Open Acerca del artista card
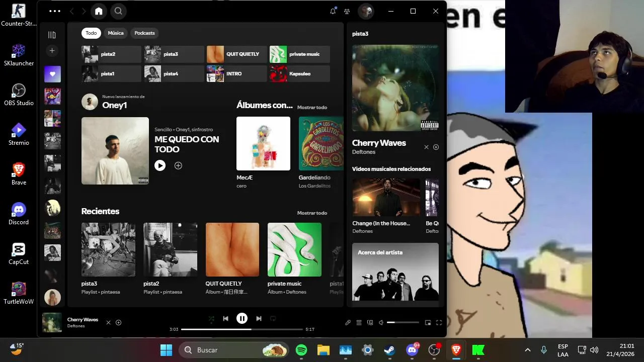Screen dimensions: 644x362 pyautogui.click(x=395, y=272)
